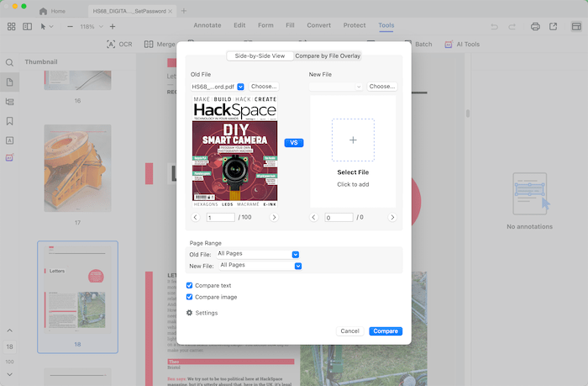588x386 pixels.
Task: Click the plus icon to select new file
Action: pos(353,140)
